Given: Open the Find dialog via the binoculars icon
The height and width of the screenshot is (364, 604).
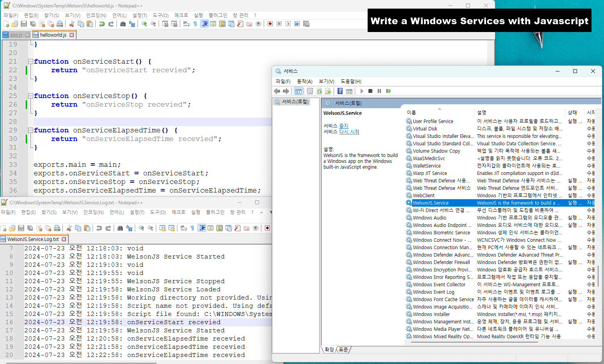Looking at the screenshot, I should click(x=123, y=24).
